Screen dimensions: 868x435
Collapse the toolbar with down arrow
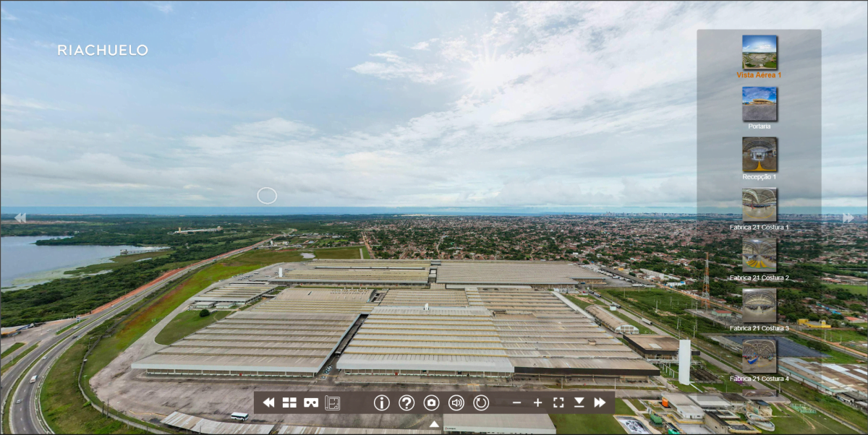tap(579, 402)
